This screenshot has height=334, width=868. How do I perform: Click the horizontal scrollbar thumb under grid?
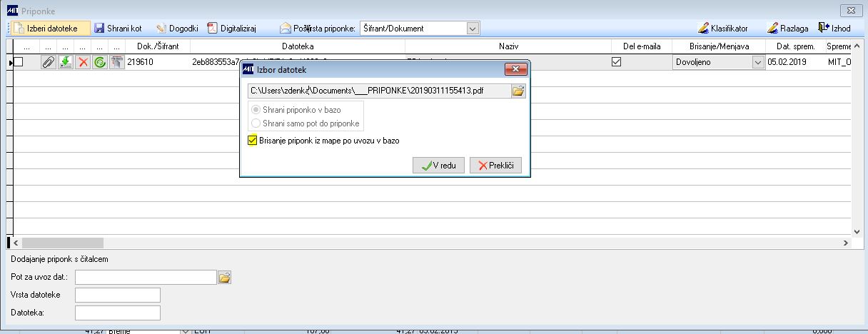pos(63,243)
